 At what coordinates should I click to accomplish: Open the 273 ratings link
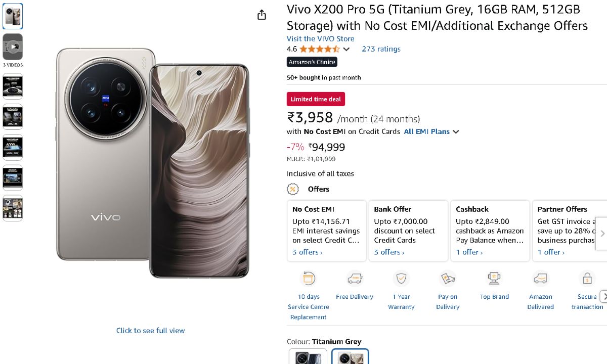[381, 49]
